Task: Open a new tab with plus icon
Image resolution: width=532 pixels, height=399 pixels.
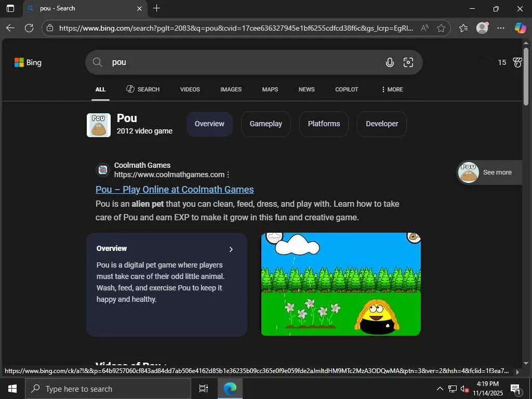Action: (x=156, y=8)
